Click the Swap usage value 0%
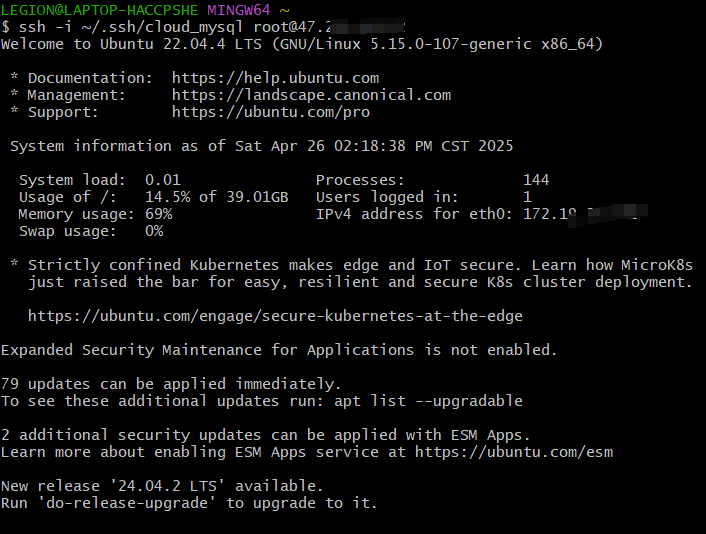The height and width of the screenshot is (534, 706). [x=154, y=231]
